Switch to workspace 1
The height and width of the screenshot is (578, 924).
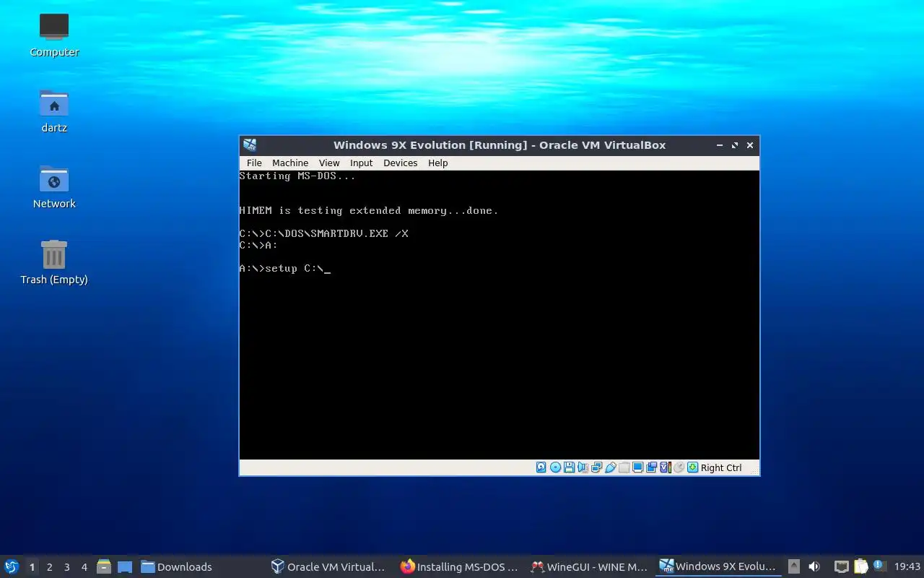[x=32, y=567]
